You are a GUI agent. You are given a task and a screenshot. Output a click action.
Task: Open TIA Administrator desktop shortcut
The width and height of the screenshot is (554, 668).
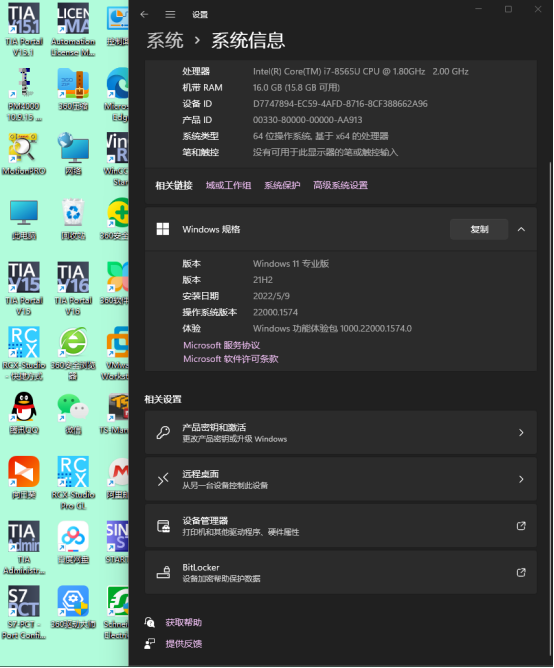click(24, 548)
